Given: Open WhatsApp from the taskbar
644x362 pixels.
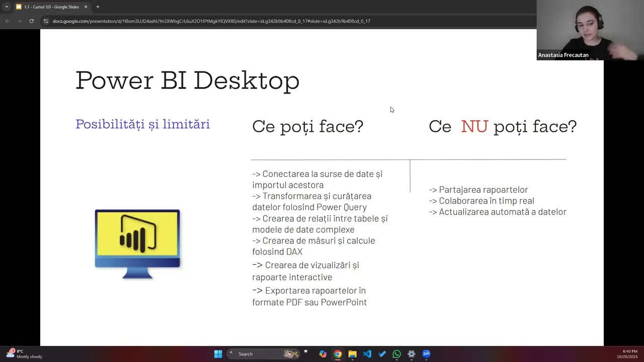Looking at the screenshot, I should [396, 354].
